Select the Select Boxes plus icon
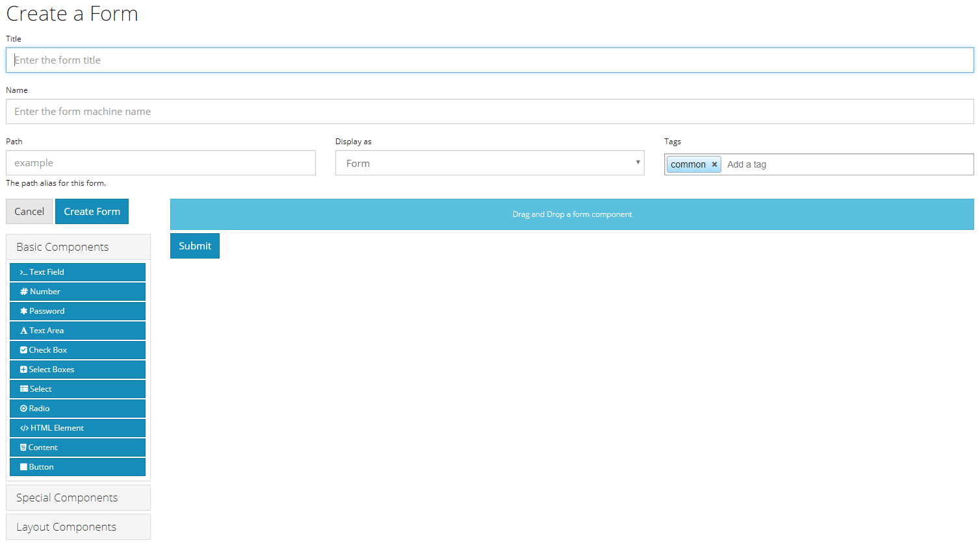The height and width of the screenshot is (543, 980). pos(24,370)
